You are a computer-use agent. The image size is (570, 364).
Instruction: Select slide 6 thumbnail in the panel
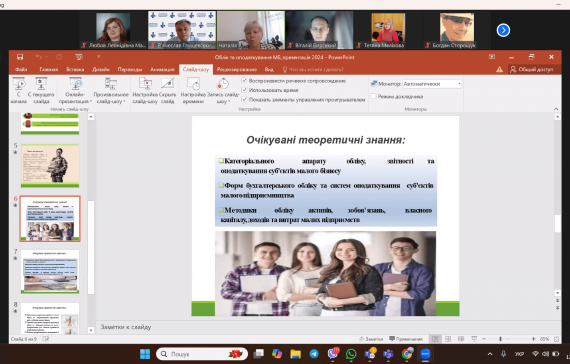tap(50, 219)
